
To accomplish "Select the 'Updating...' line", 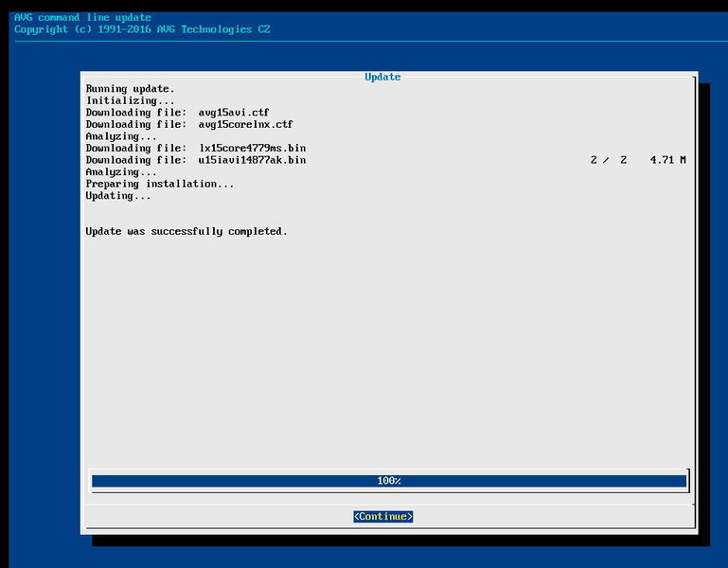I will (118, 196).
